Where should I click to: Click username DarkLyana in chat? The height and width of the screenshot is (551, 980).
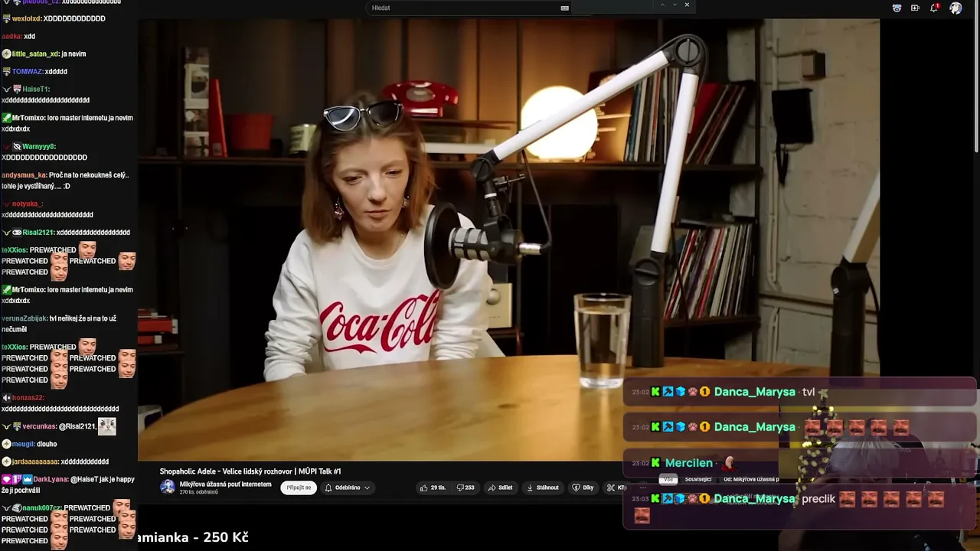51,479
